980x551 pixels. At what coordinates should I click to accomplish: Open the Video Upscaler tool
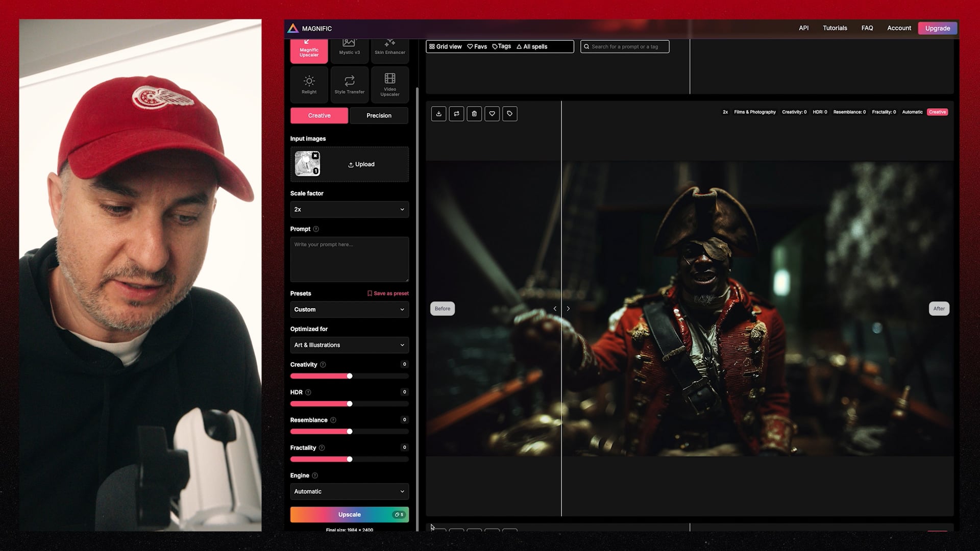[x=389, y=84]
